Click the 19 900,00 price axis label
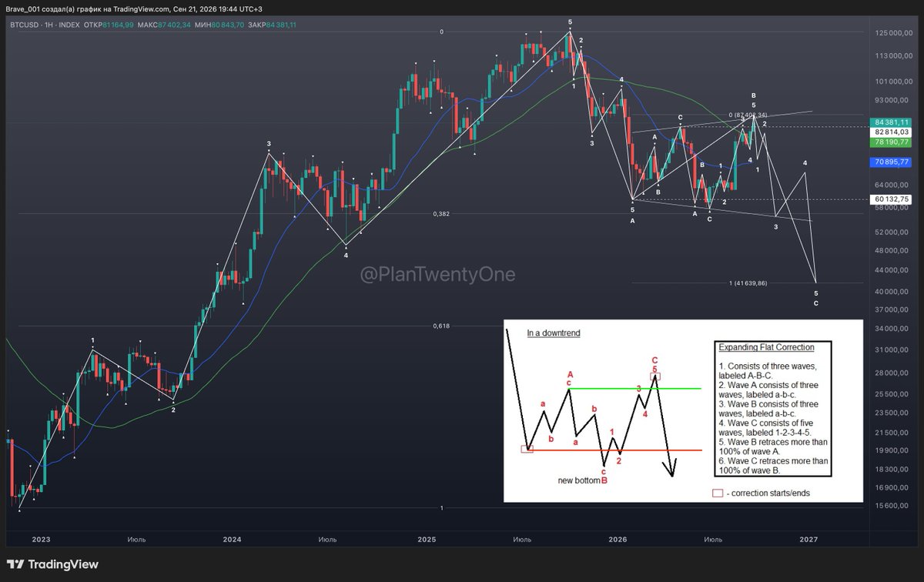Image resolution: width=924 pixels, height=582 pixels. (x=893, y=450)
